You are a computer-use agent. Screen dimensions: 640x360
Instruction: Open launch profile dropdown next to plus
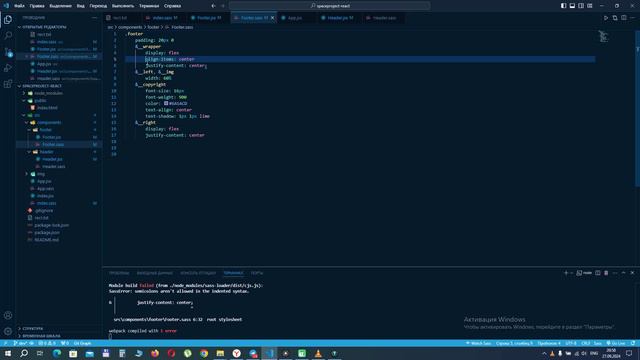[572, 273]
